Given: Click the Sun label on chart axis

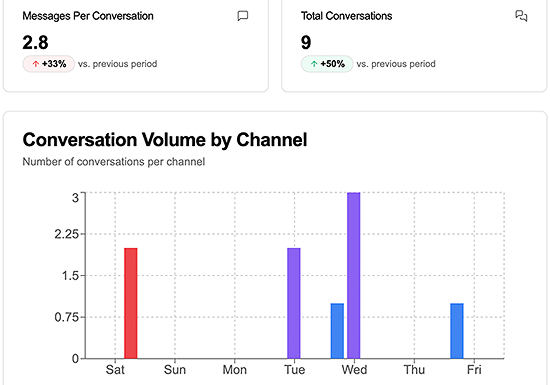Looking at the screenshot, I should [x=175, y=370].
